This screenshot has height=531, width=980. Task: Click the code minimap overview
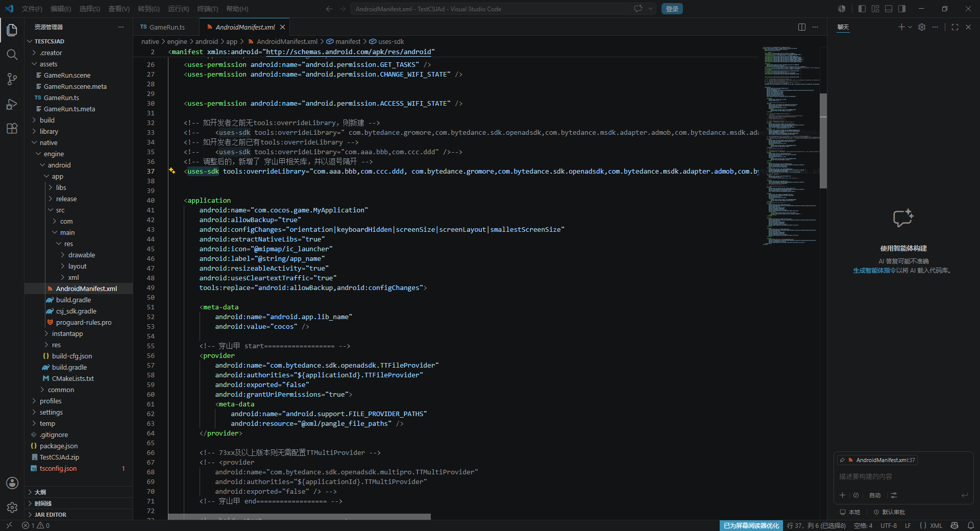(790, 146)
